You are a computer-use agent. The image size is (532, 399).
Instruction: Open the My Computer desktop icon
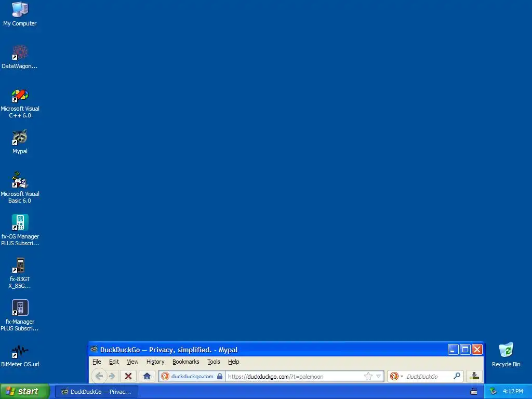(20, 14)
